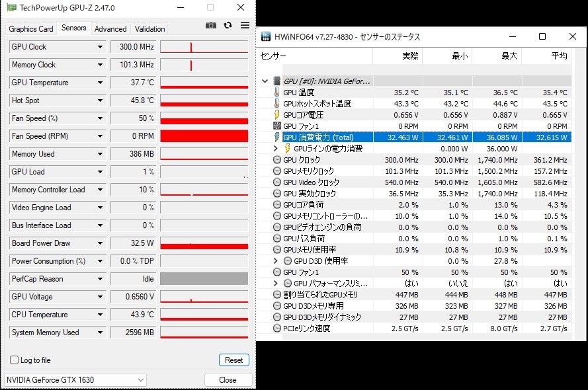This screenshot has width=588, height=390.
Task: Expand the GPU パフォーマンスリミ... row
Action: coord(276,283)
